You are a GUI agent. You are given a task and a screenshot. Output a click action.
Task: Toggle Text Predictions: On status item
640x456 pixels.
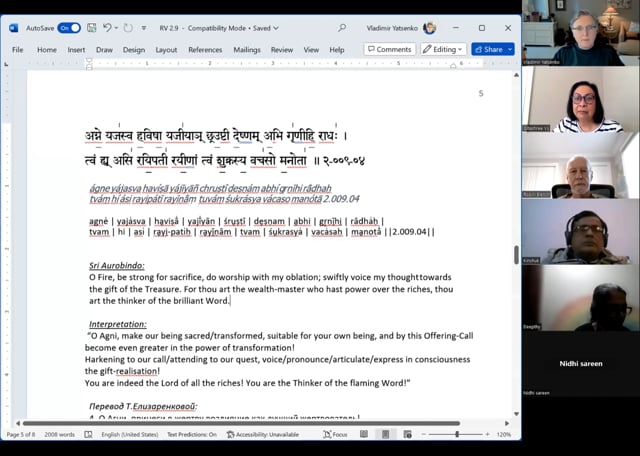click(x=192, y=434)
